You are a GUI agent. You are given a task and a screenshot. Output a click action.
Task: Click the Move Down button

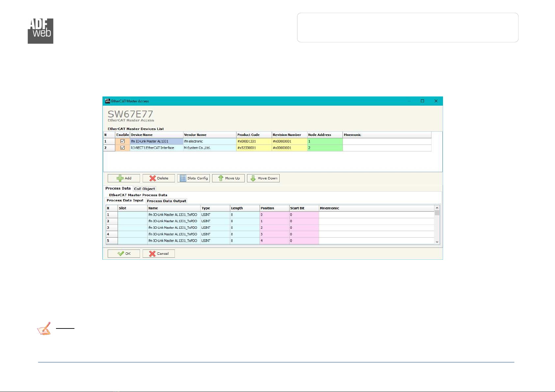point(264,178)
